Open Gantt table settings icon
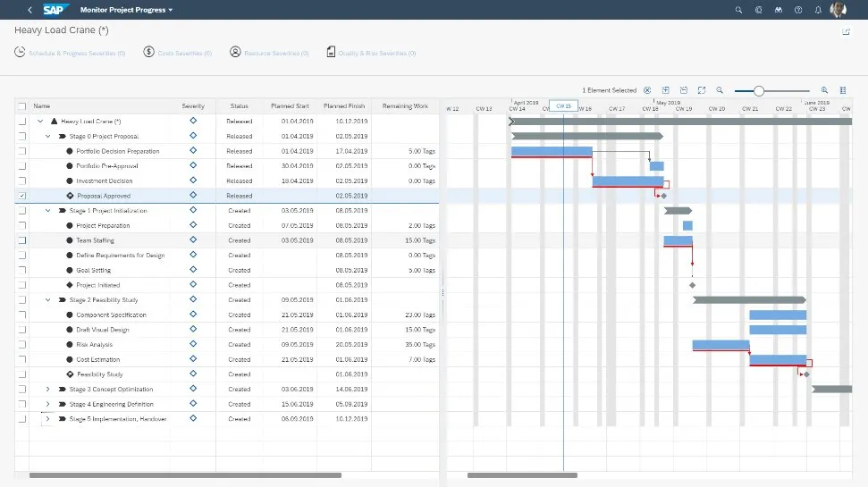This screenshot has width=868, height=487. coord(843,90)
